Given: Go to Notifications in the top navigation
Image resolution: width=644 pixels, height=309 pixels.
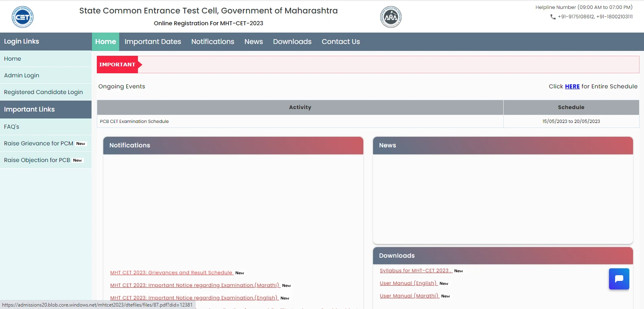Looking at the screenshot, I should tap(212, 42).
